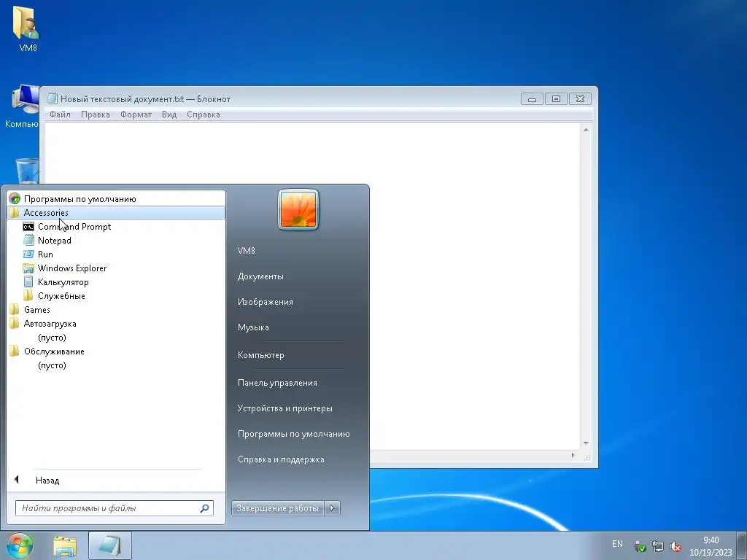Click the EN language indicator
Image resolution: width=747 pixels, height=560 pixels.
click(617, 544)
